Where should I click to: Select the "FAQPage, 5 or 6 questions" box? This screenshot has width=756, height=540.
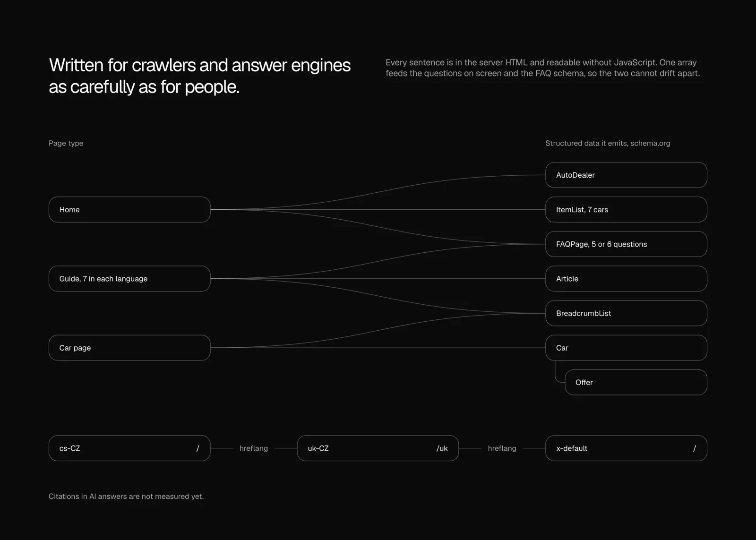tap(626, 244)
